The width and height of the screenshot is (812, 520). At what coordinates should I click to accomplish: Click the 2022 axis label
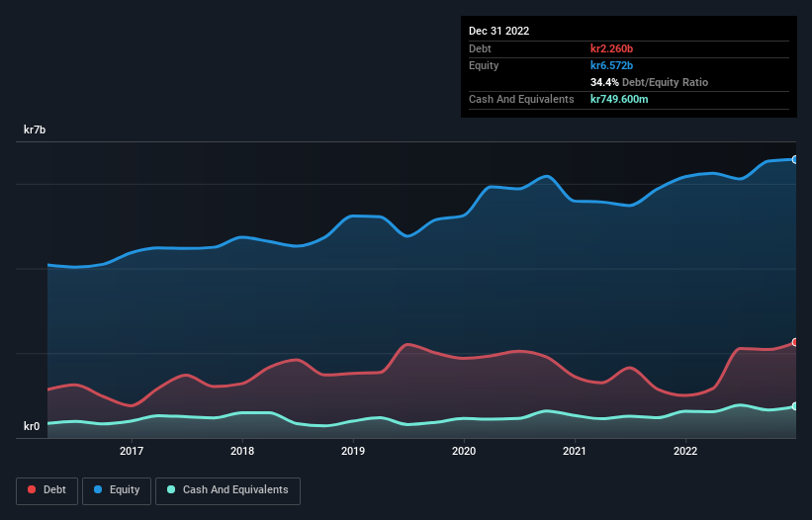pos(685,451)
